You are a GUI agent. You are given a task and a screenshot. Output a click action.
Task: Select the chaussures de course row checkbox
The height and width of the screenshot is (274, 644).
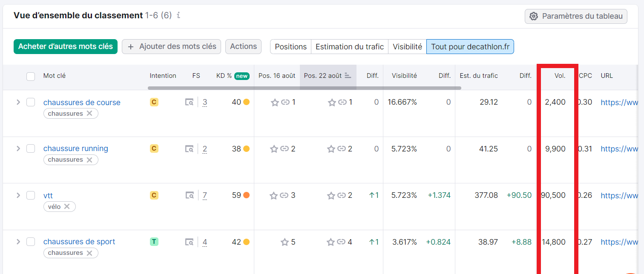pyautogui.click(x=31, y=102)
